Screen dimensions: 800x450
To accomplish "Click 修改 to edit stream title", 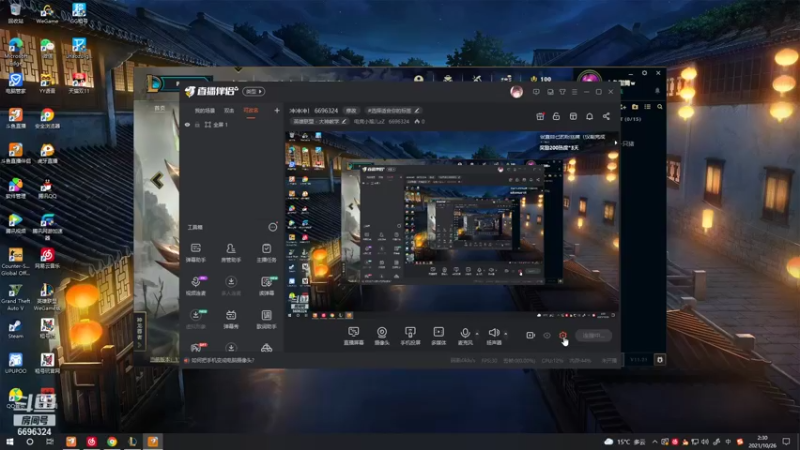I will coord(351,110).
